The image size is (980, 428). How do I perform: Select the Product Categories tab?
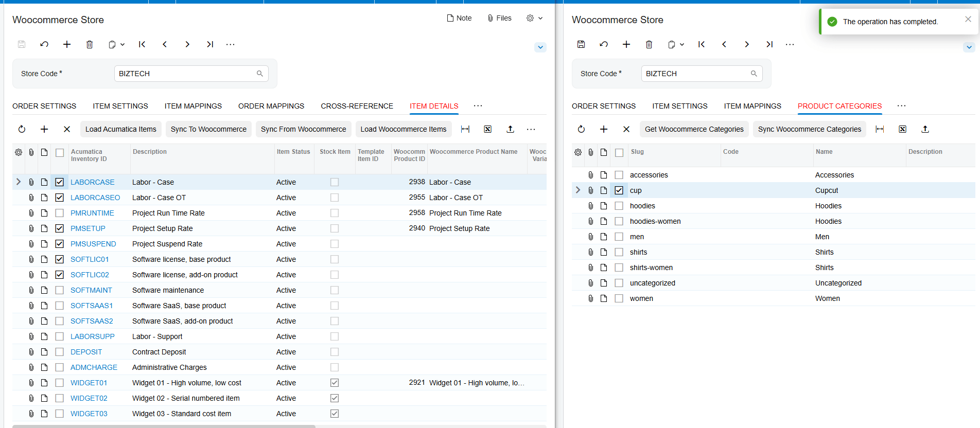coord(840,106)
